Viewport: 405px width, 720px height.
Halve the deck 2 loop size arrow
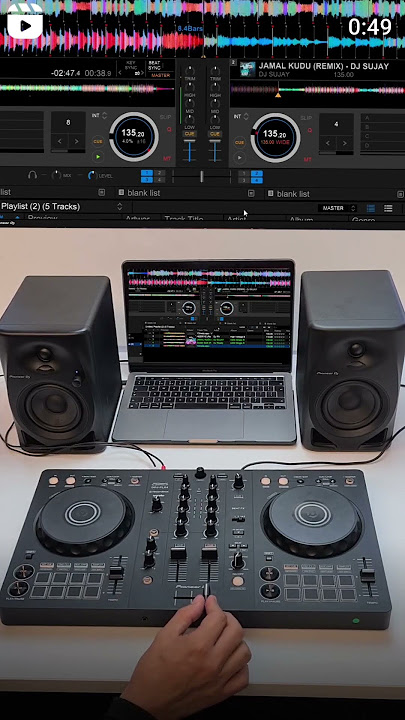point(328,143)
